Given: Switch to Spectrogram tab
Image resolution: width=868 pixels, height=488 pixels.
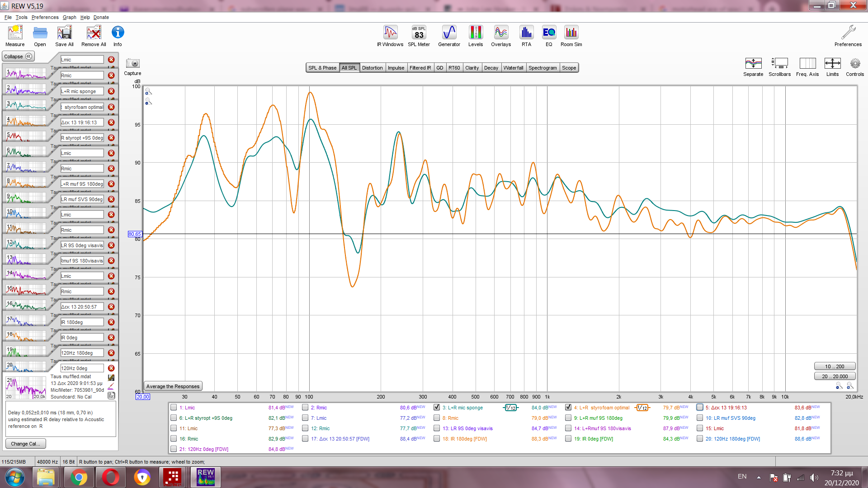Looking at the screenshot, I should (x=542, y=68).
